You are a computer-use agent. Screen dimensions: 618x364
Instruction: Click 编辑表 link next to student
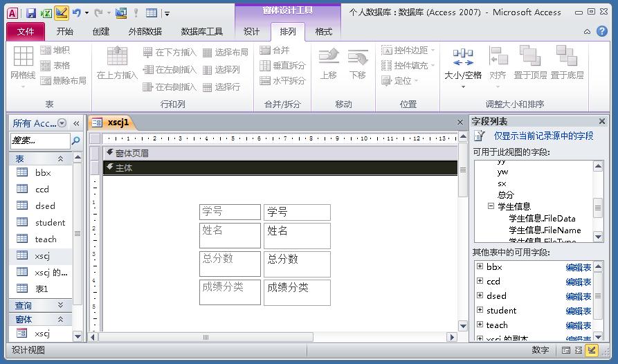[578, 311]
